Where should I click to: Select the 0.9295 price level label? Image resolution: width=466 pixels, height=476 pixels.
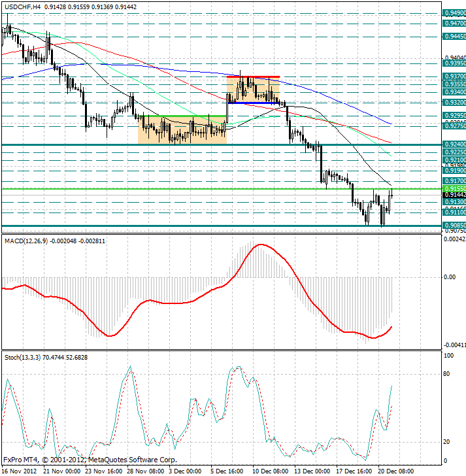[454, 115]
